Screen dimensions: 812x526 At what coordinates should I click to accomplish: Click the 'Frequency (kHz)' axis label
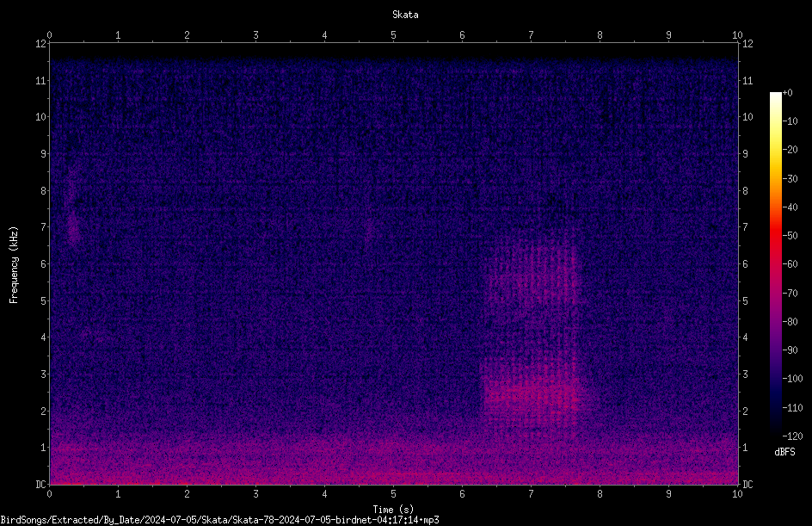(x=14, y=265)
